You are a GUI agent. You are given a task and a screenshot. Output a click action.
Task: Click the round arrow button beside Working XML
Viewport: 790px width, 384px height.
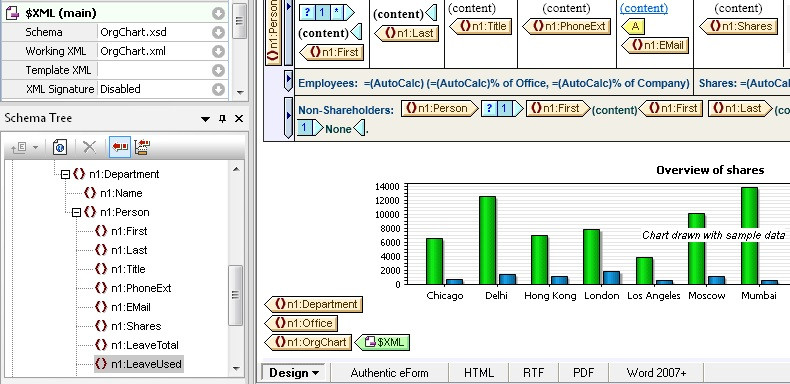(218, 51)
